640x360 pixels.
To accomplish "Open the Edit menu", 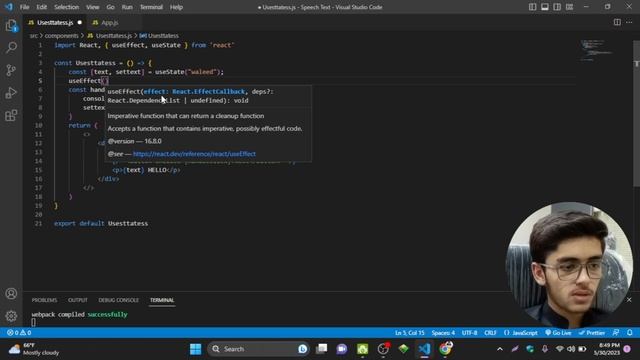I will point(42,7).
